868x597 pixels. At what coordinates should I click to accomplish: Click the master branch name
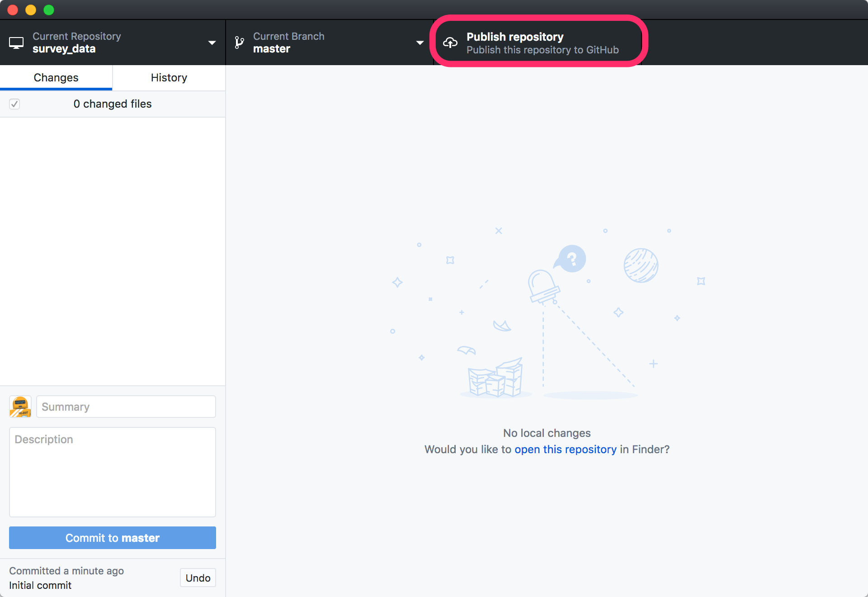pyautogui.click(x=272, y=49)
